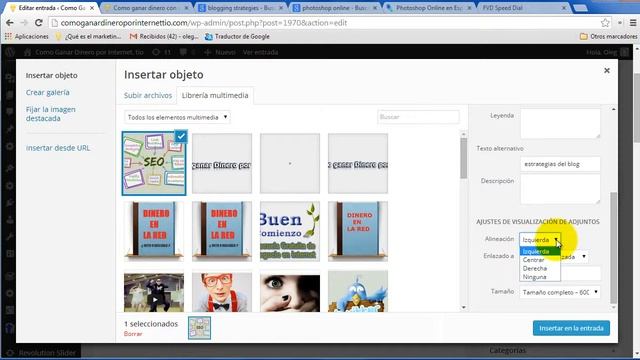Select the Buen Comienzo image thumbnail
Viewport: 640px width, 360px height.
click(290, 231)
